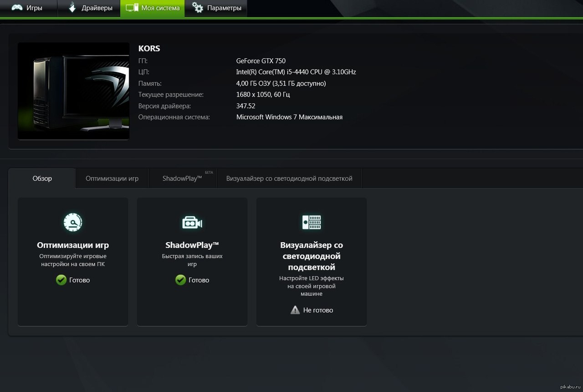Open the Игры tab
Viewport: 583px width, 392px height.
coord(29,8)
